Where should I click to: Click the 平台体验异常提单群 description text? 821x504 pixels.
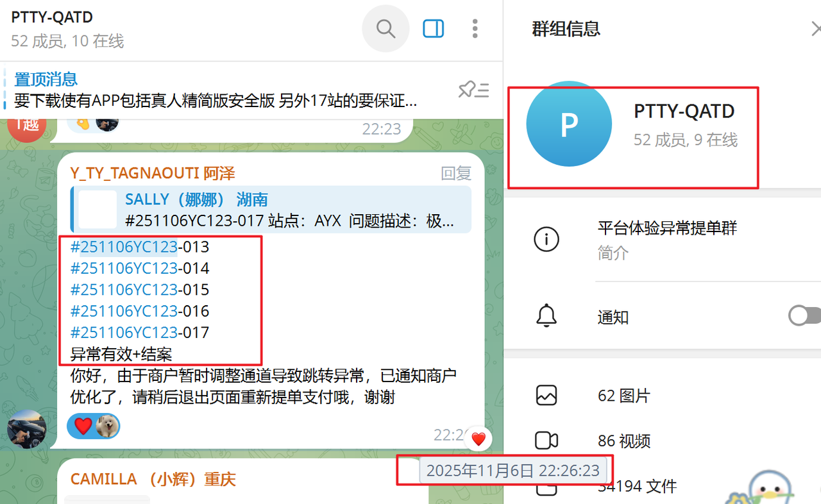(x=667, y=228)
